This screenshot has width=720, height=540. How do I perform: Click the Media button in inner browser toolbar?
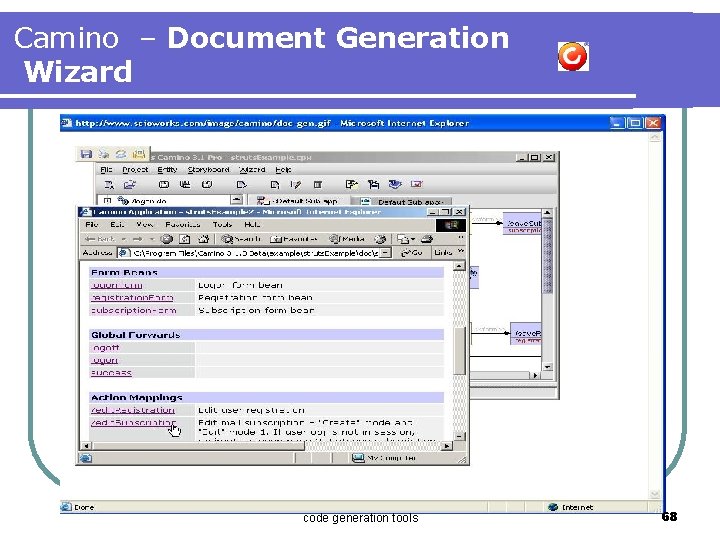pyautogui.click(x=347, y=239)
